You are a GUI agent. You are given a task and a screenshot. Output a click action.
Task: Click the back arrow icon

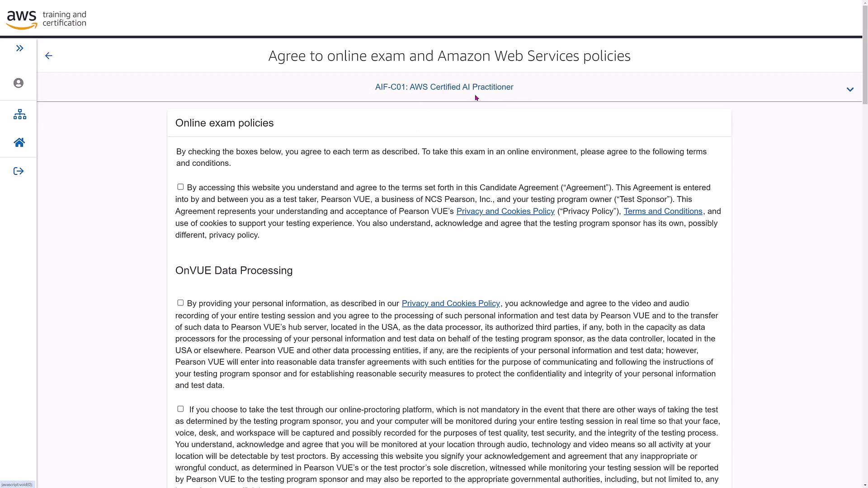point(49,56)
